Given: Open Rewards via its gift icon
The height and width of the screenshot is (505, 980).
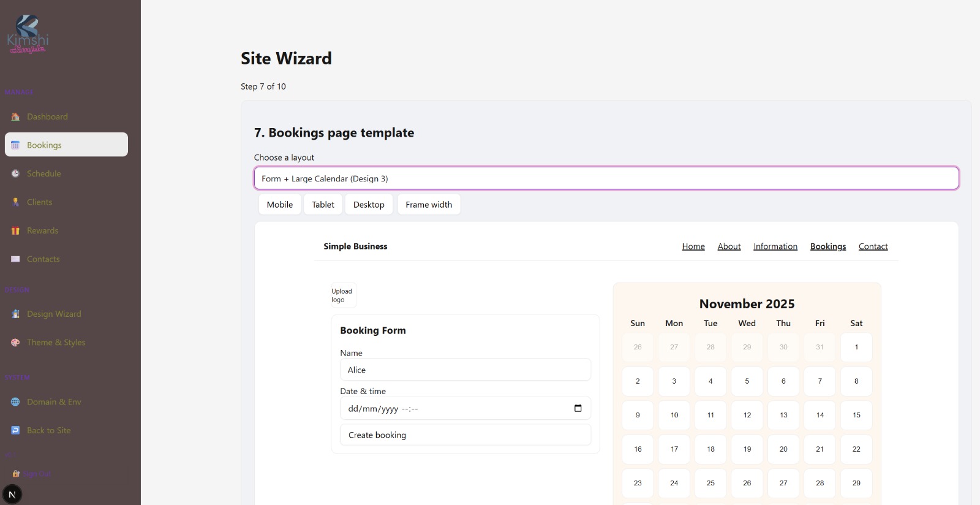Looking at the screenshot, I should point(15,230).
